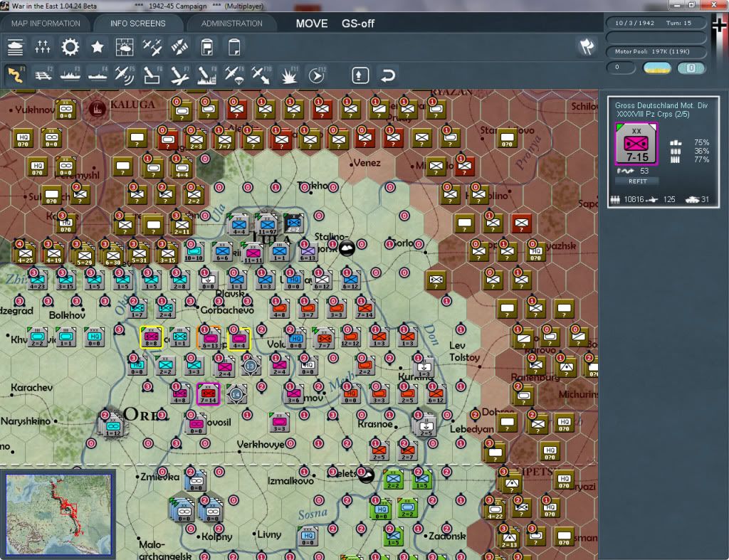Select the orange-bordered 6=13 unit
Viewport: 729px width, 560px height.
click(210, 337)
